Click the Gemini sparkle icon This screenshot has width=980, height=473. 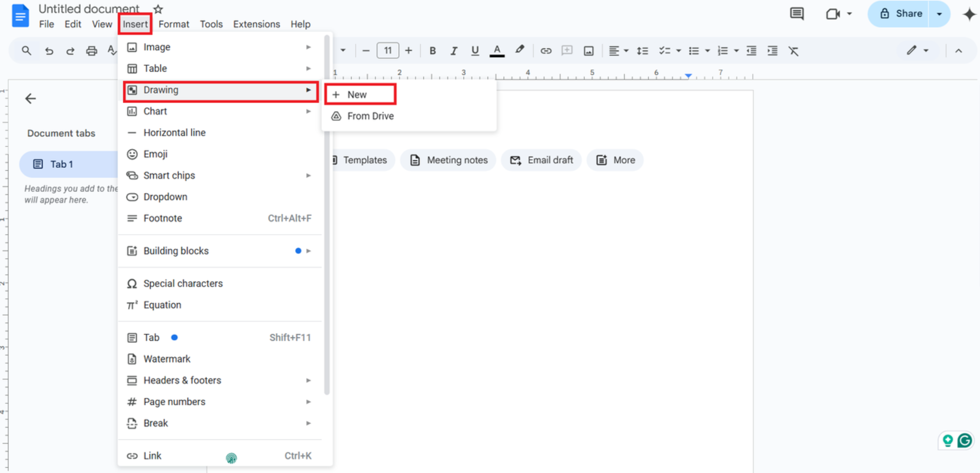[969, 14]
